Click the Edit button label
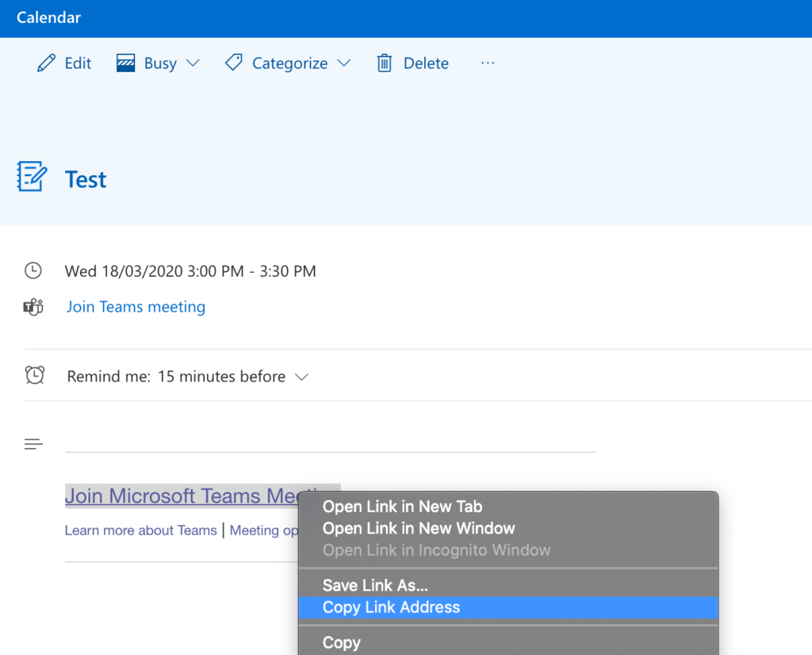 point(78,63)
